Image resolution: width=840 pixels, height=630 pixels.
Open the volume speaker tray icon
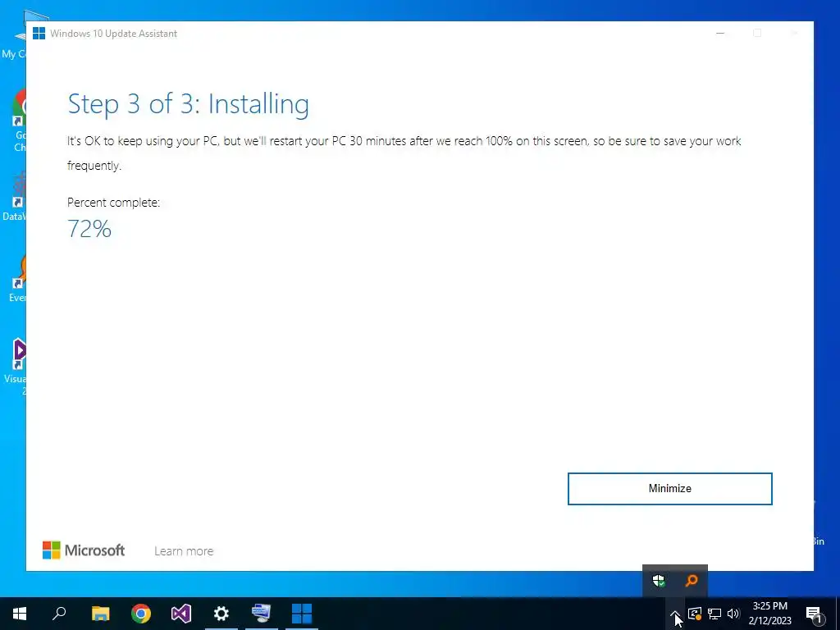pos(733,614)
